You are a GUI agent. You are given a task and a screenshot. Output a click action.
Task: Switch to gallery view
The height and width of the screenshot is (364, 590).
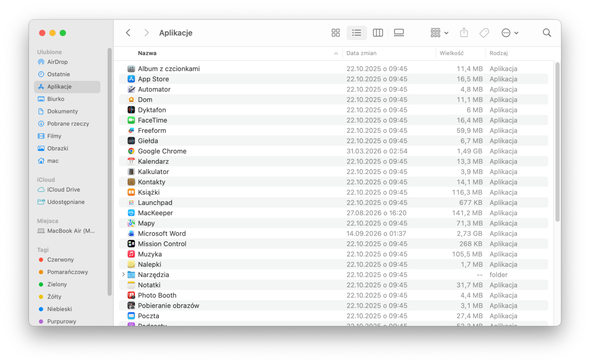pyautogui.click(x=399, y=33)
